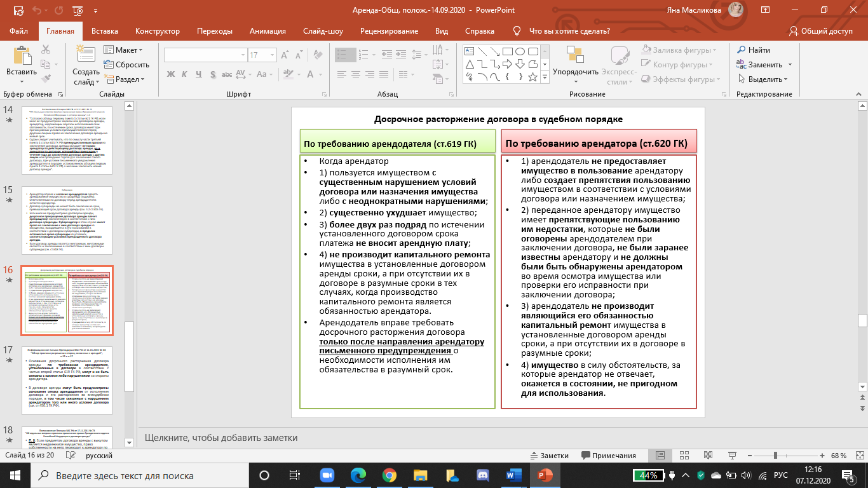Click the Найти search button
The image size is (868, 488).
coord(754,50)
